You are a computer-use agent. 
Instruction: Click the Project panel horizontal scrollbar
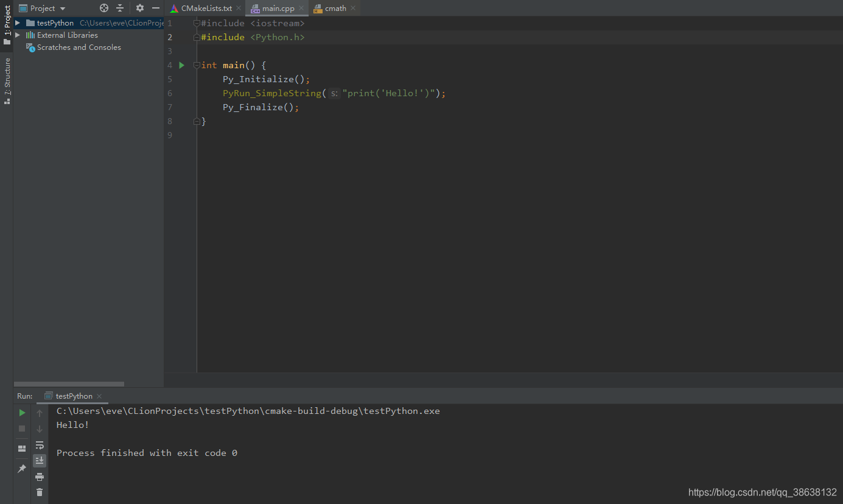(69, 384)
